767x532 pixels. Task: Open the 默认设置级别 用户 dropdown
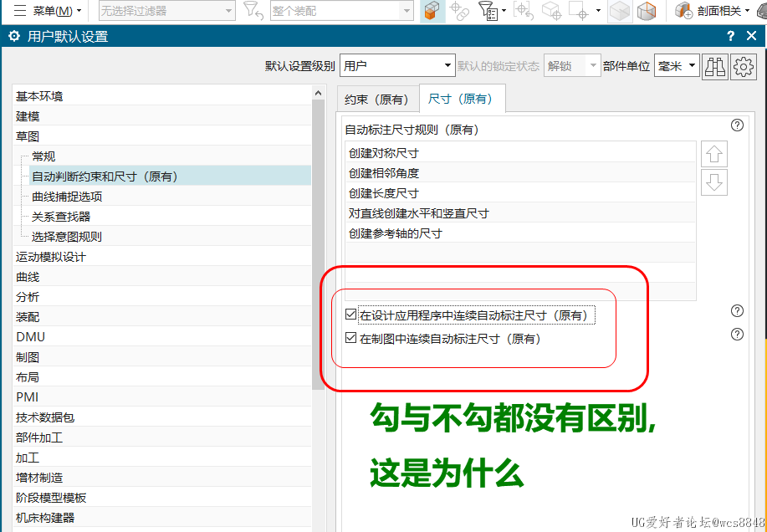click(397, 65)
